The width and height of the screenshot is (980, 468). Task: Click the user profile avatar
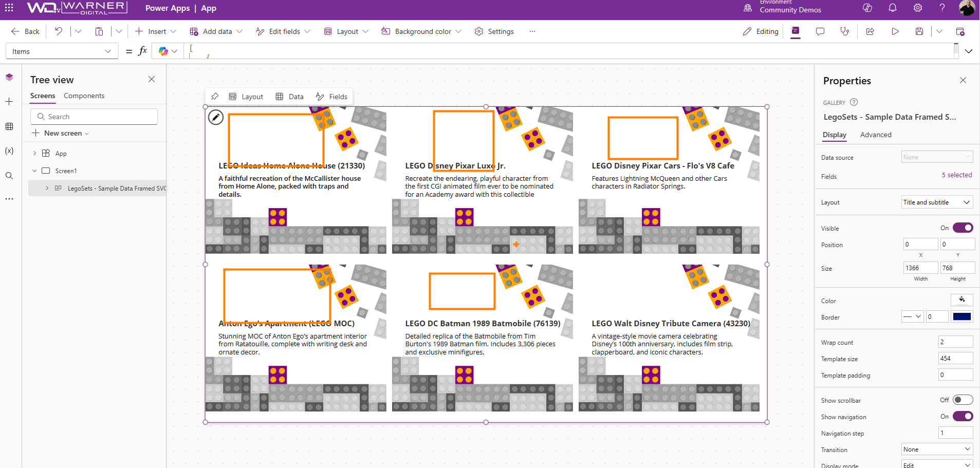967,8
